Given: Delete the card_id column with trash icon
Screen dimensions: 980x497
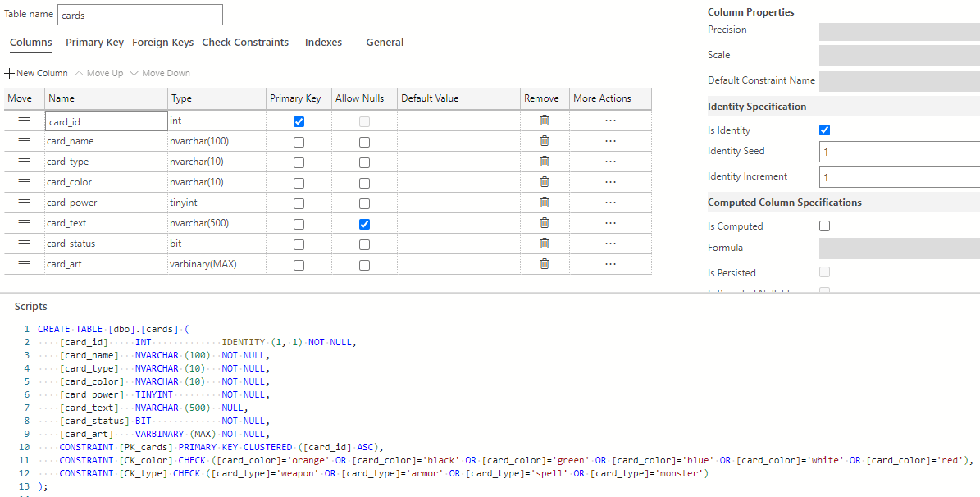Looking at the screenshot, I should click(x=545, y=120).
